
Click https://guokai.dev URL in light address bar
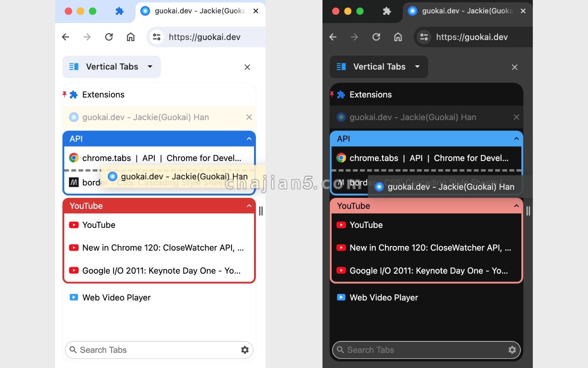[x=204, y=37]
